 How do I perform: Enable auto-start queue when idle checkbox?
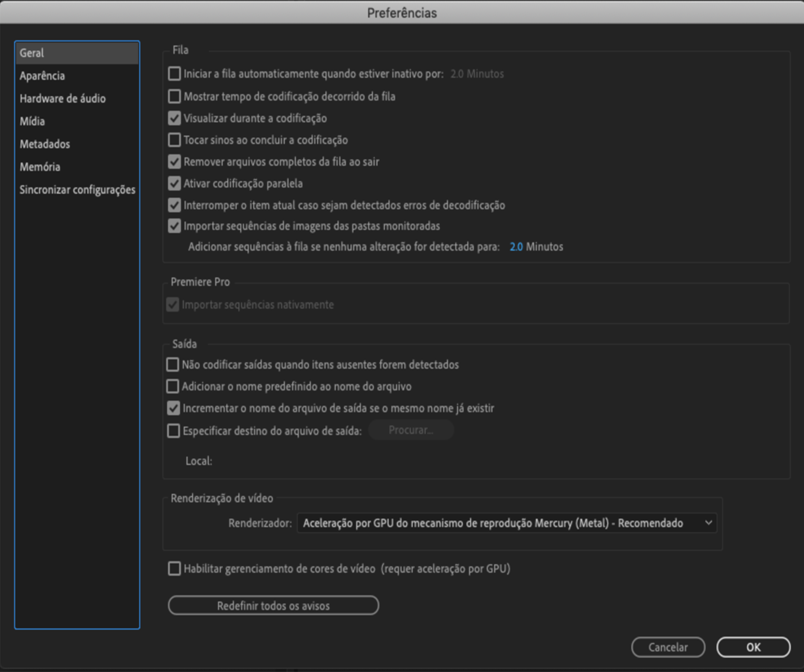coord(174,73)
